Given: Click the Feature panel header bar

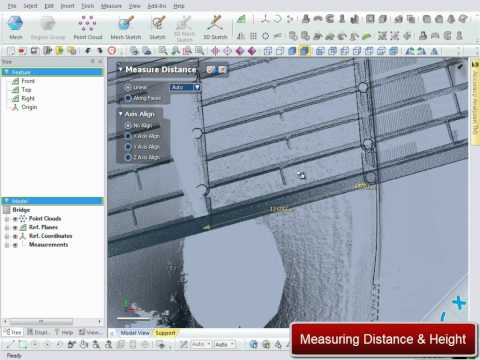Looking at the screenshot, I should (x=53, y=72).
